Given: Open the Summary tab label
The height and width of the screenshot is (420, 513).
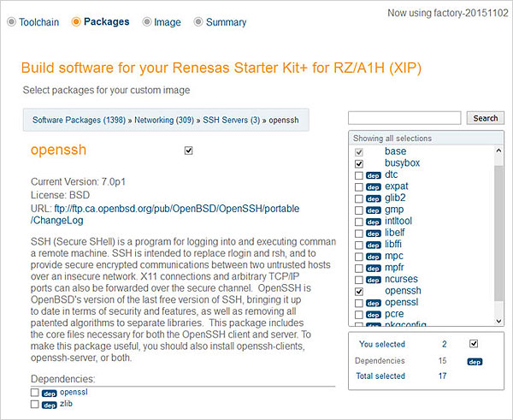Looking at the screenshot, I should pyautogui.click(x=226, y=22).
